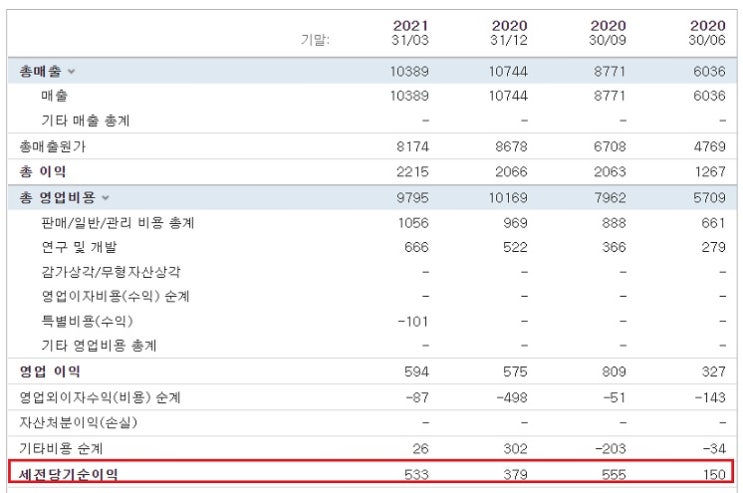Click 판매/일반/관리 비용 총계 label
Image resolution: width=743 pixels, height=493 pixels.
pyautogui.click(x=118, y=223)
